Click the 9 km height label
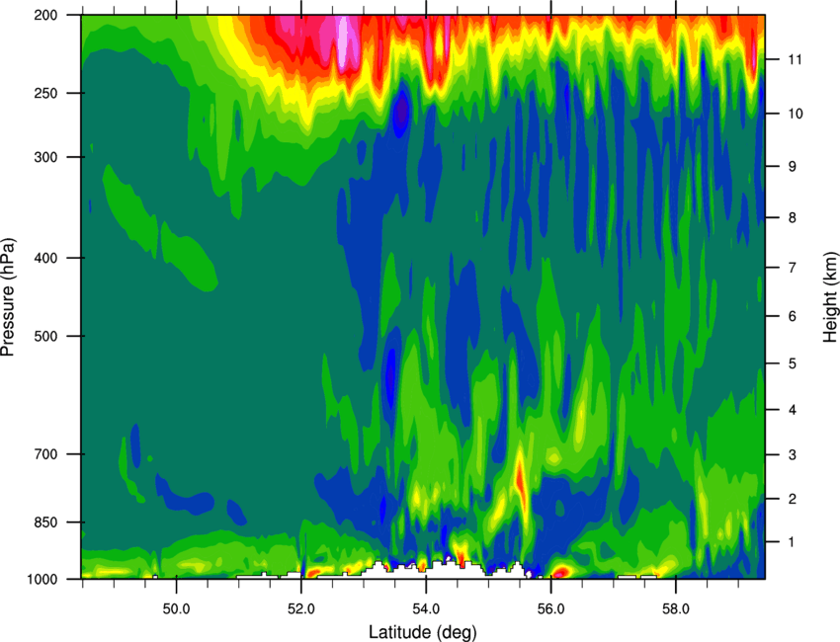Screen dimensions: 840x642 [x=793, y=167]
